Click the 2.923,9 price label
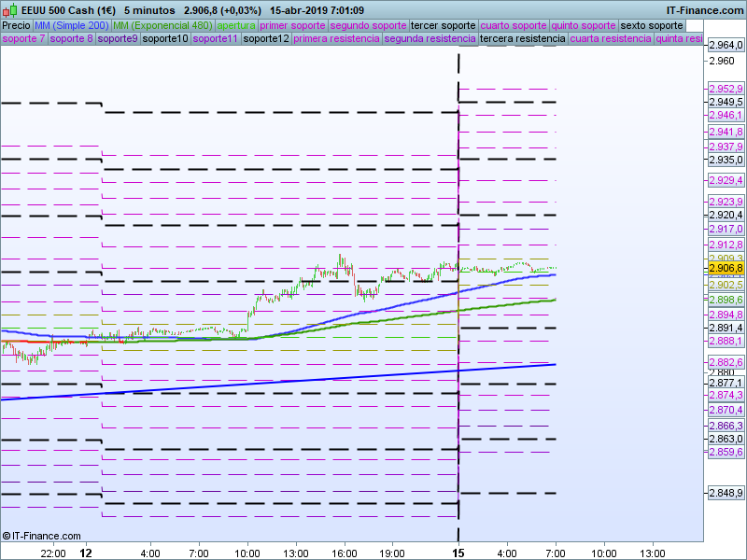The image size is (747, 560). (726, 202)
